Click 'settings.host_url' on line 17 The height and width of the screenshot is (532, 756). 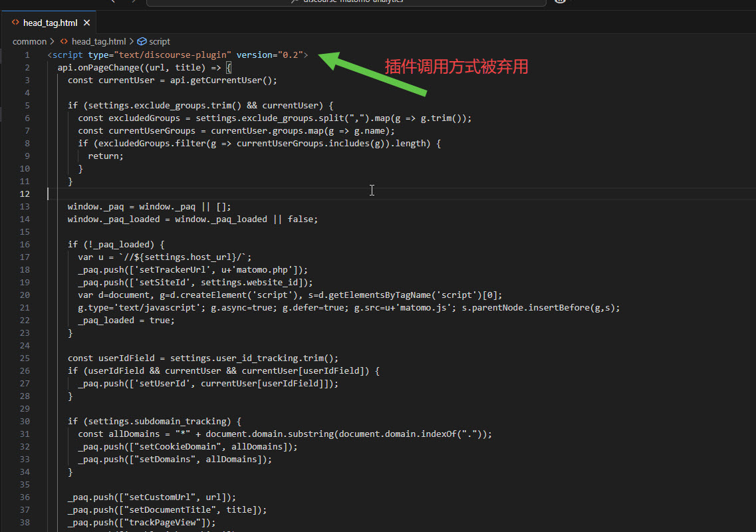[188, 257]
